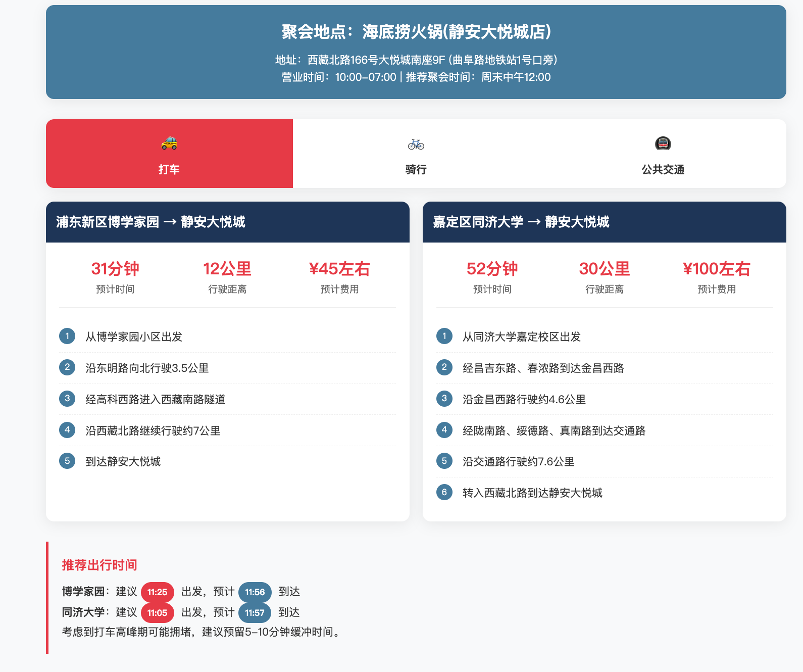Click the 12公里 driving distance value
This screenshot has width=803, height=672.
click(227, 269)
